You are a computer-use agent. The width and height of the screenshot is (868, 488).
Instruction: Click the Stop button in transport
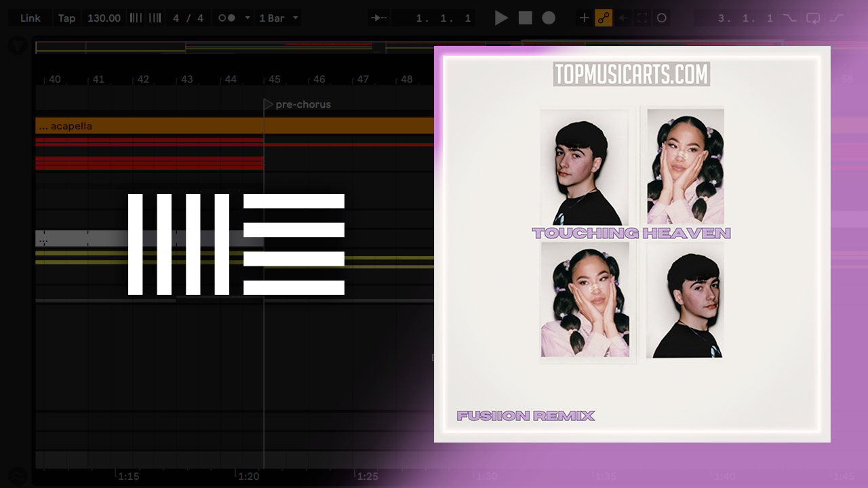[x=526, y=18]
